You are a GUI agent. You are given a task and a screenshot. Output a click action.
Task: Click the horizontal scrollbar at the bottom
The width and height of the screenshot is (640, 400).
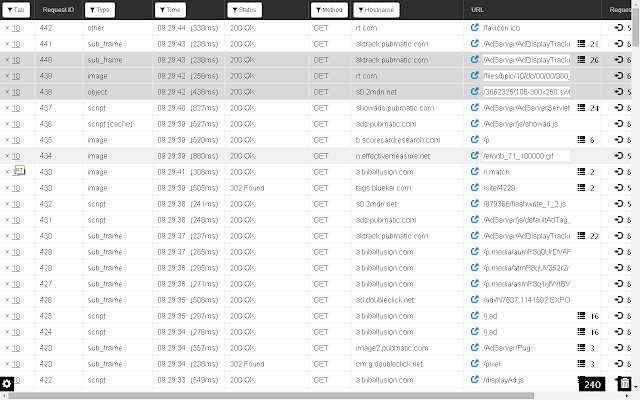[x=271, y=396]
